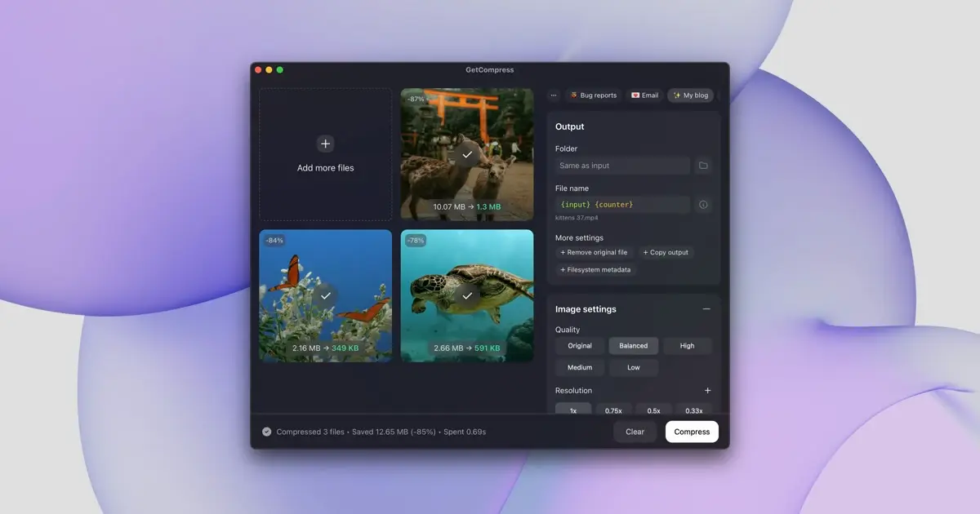This screenshot has width=980, height=514.
Task: Click '10.07 MB → 1.3 MB' size label
Action: pyautogui.click(x=467, y=207)
